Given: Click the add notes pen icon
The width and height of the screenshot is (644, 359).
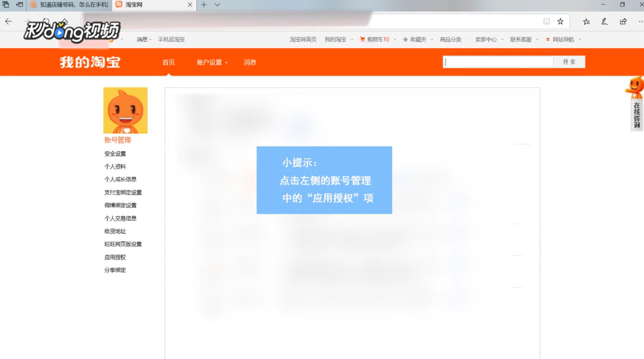Looking at the screenshot, I should 605,22.
